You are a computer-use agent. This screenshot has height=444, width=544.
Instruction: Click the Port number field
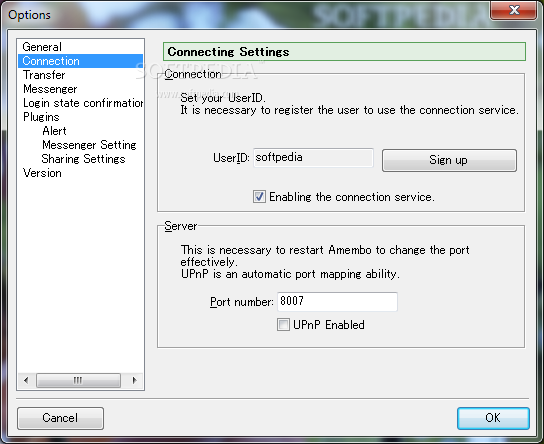click(x=337, y=301)
